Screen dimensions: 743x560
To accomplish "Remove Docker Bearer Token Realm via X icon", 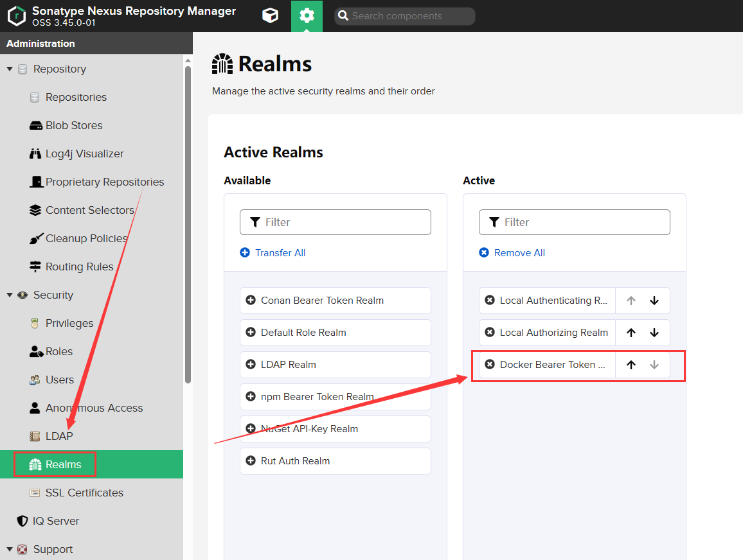I will tap(490, 365).
